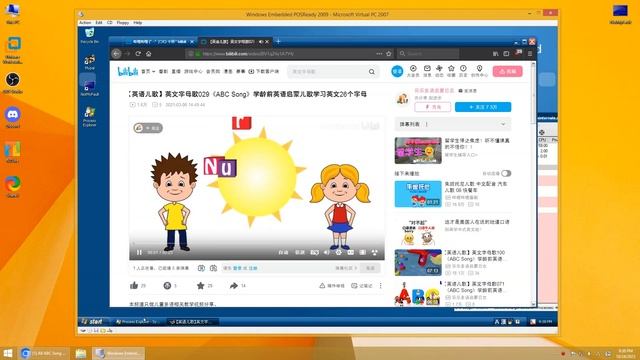
Task: Open the homepage dropdown in bilibili nav
Action: tap(148, 71)
